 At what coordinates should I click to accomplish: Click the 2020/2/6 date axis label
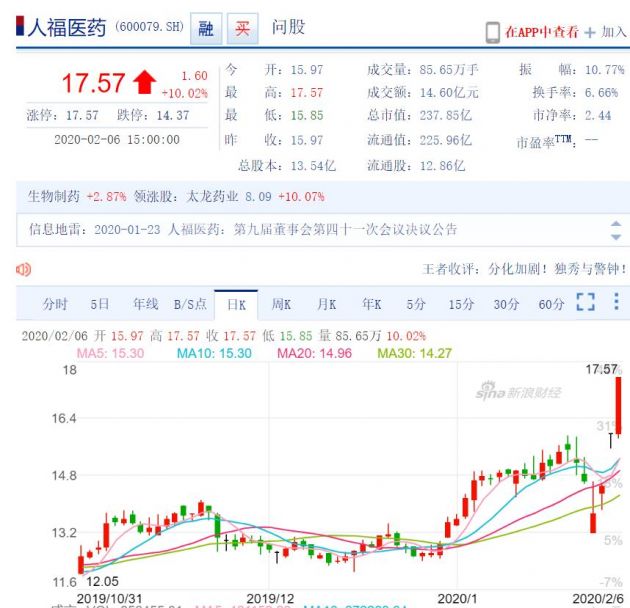[x=598, y=599]
